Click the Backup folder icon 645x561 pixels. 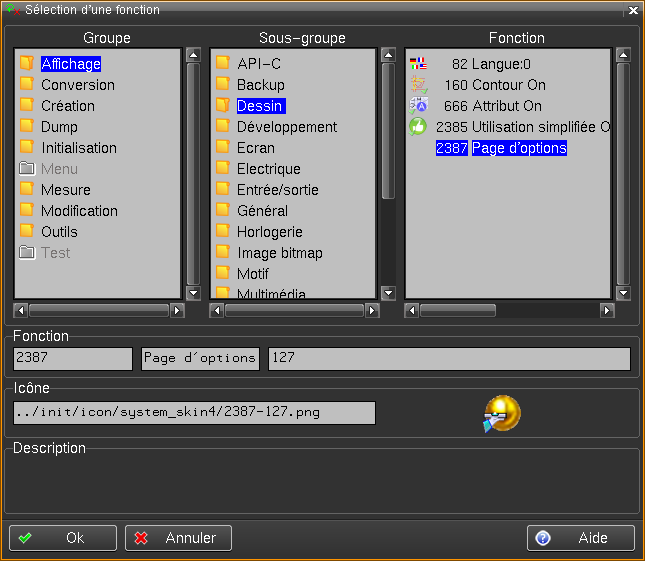pyautogui.click(x=223, y=84)
